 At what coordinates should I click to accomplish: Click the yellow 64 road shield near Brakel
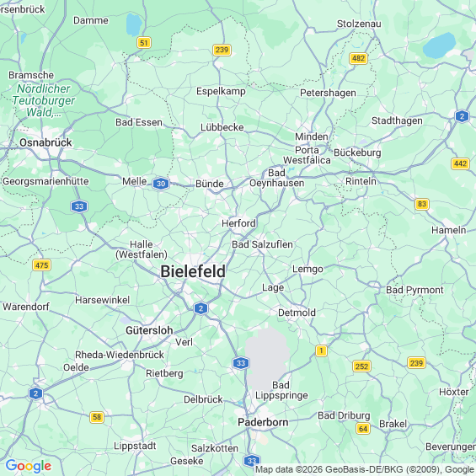[x=363, y=429]
